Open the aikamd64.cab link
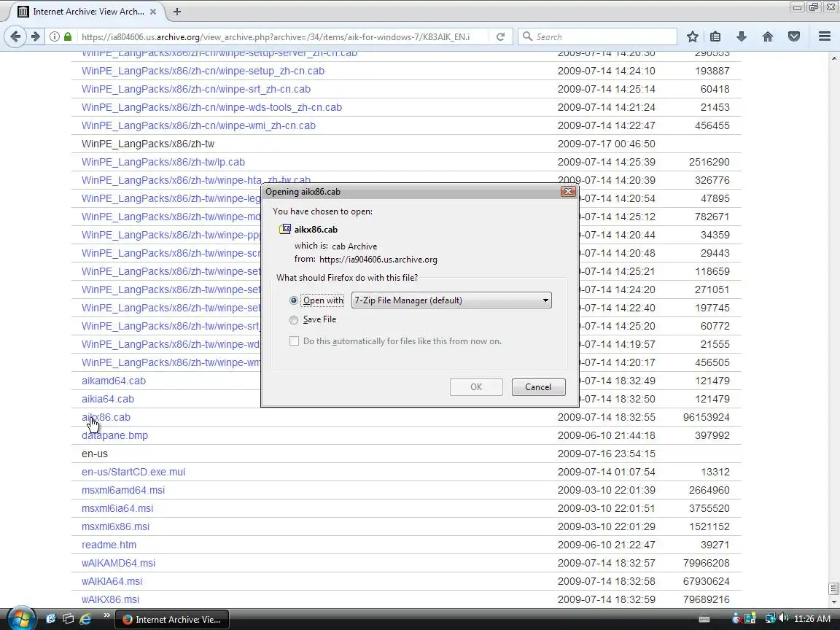 tap(114, 381)
